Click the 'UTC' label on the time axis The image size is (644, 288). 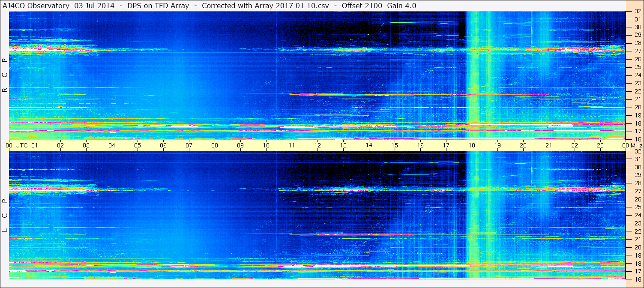pos(21,145)
